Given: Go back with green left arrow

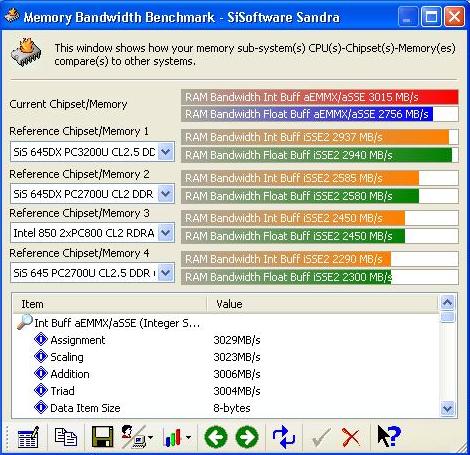Looking at the screenshot, I should [216, 437].
